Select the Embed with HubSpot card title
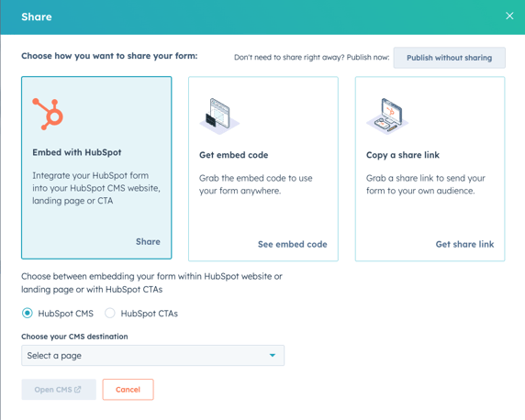The width and height of the screenshot is (525, 420). pyautogui.click(x=77, y=152)
